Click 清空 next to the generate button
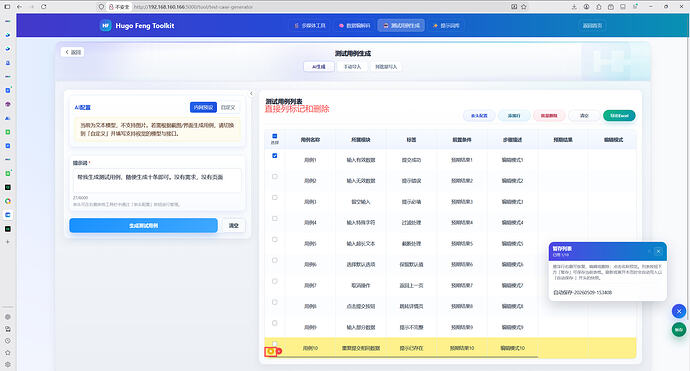 (x=233, y=225)
